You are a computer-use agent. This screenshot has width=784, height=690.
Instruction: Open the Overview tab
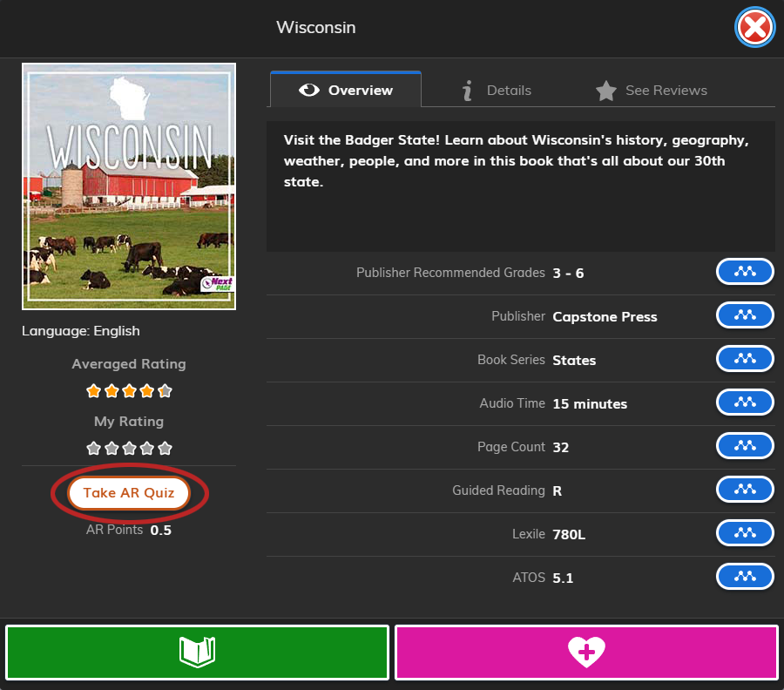pyautogui.click(x=346, y=90)
